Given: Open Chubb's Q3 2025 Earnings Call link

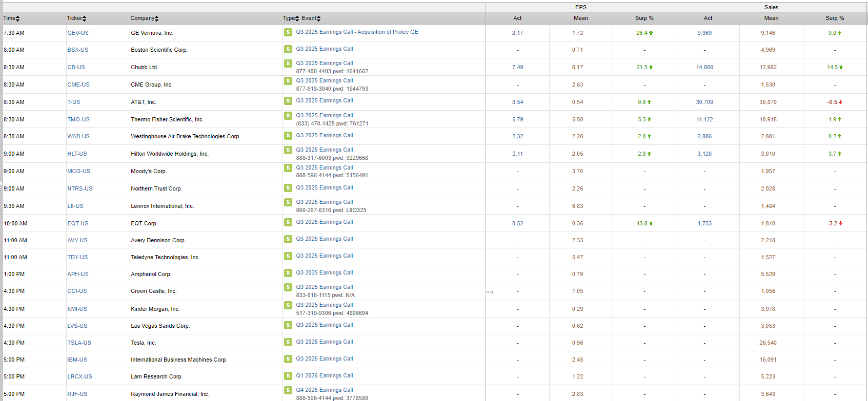Looking at the screenshot, I should pos(324,64).
